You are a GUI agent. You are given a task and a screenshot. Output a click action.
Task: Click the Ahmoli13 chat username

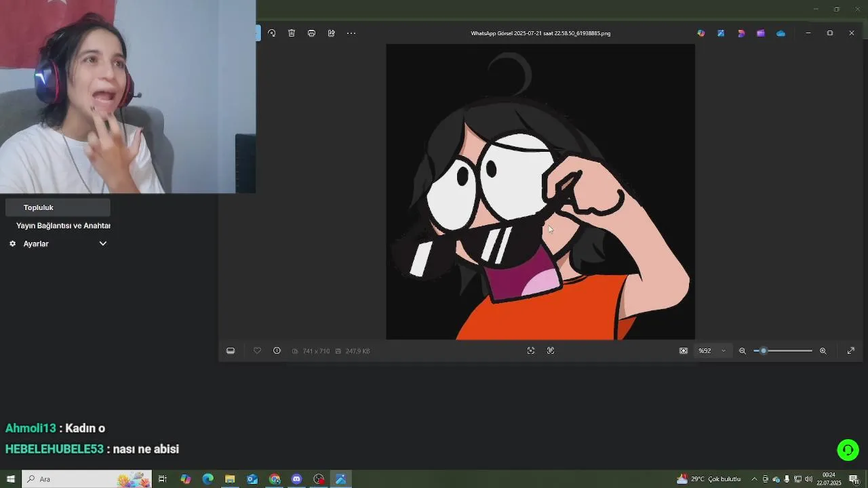(x=31, y=428)
